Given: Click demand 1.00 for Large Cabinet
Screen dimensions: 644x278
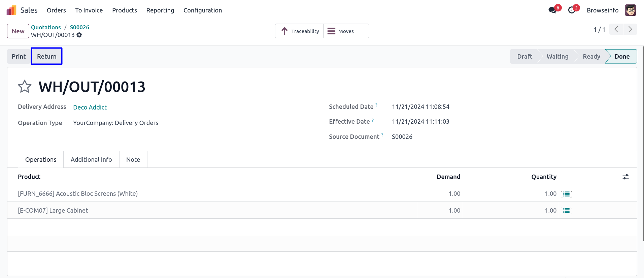Looking at the screenshot, I should pyautogui.click(x=454, y=211).
